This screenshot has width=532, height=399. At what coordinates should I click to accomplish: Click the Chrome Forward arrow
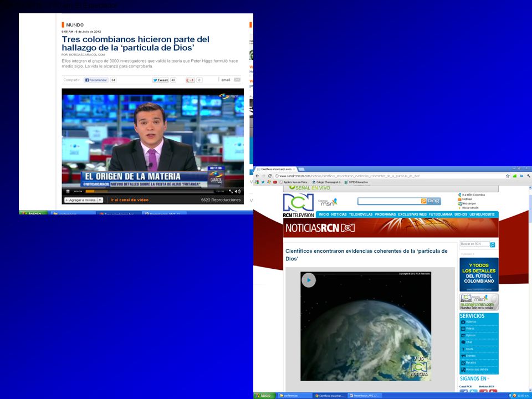[x=263, y=176]
